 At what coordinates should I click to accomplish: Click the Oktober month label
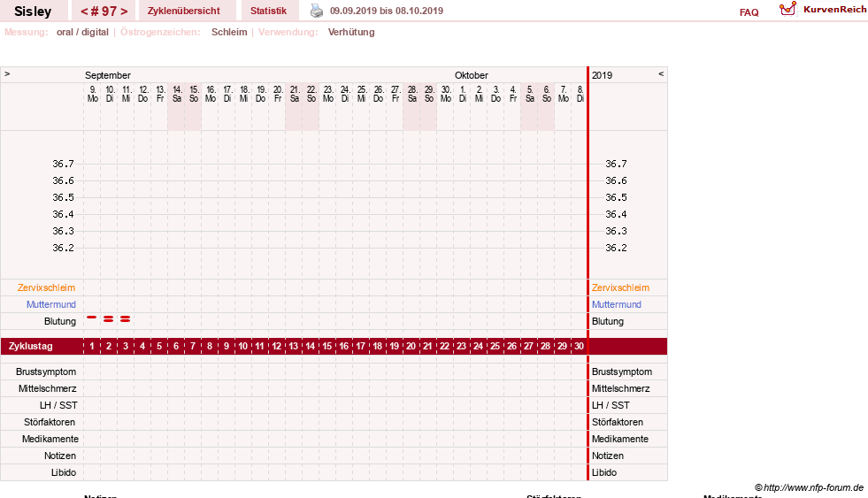pyautogui.click(x=471, y=75)
